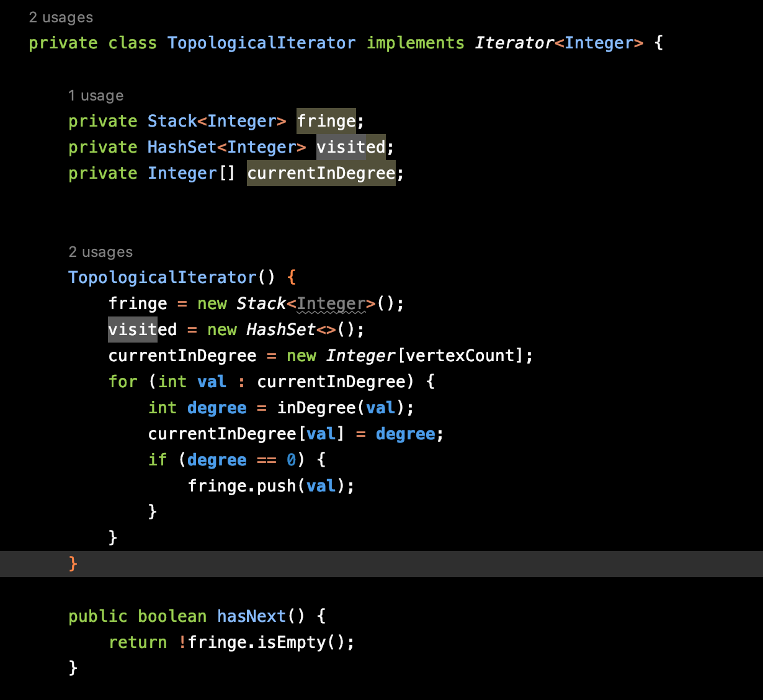Click the underlined Integer type argument
Screen dimensions: 763x700
tap(331, 303)
